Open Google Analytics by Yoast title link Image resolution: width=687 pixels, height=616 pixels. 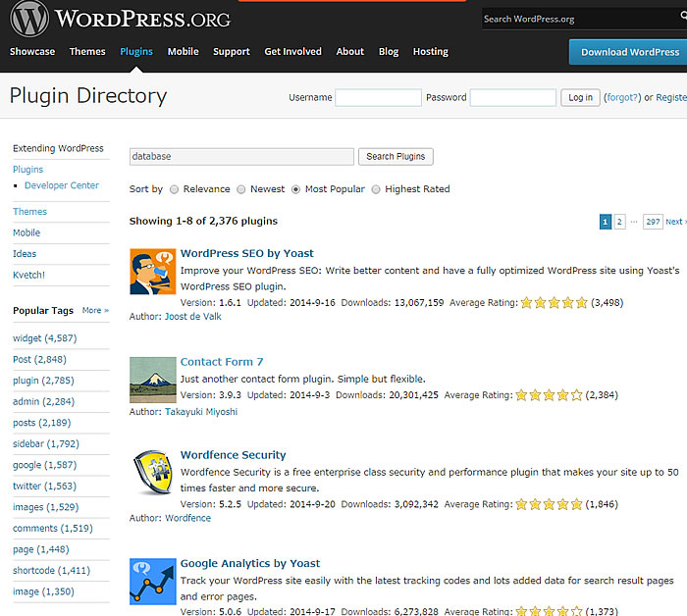click(250, 563)
